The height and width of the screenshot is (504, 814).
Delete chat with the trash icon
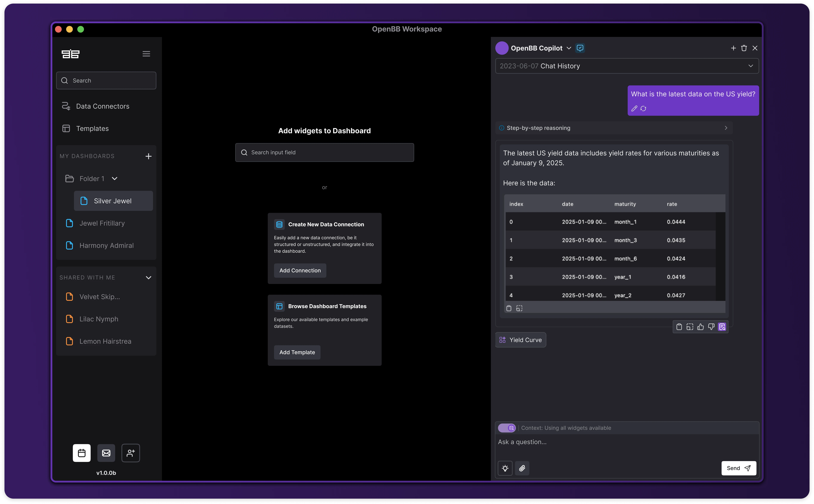tap(744, 48)
